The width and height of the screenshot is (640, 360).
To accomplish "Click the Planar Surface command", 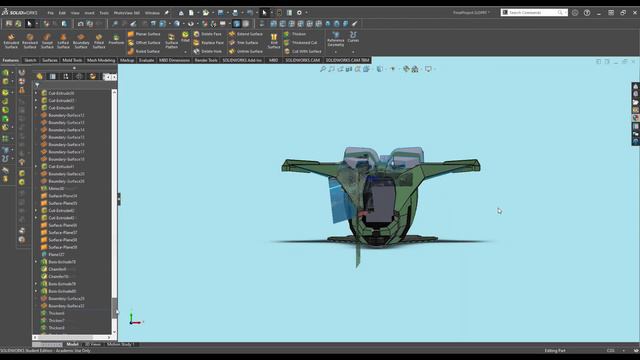I will 144,34.
